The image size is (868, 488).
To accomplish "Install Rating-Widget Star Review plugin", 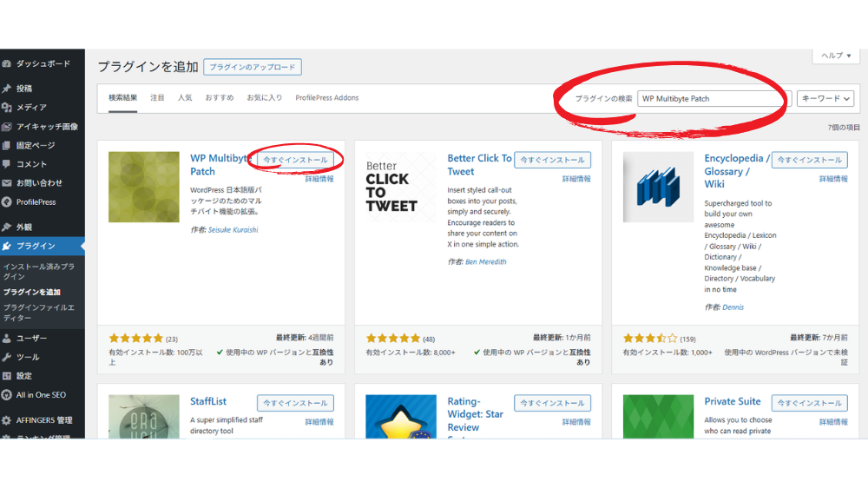I will click(552, 403).
